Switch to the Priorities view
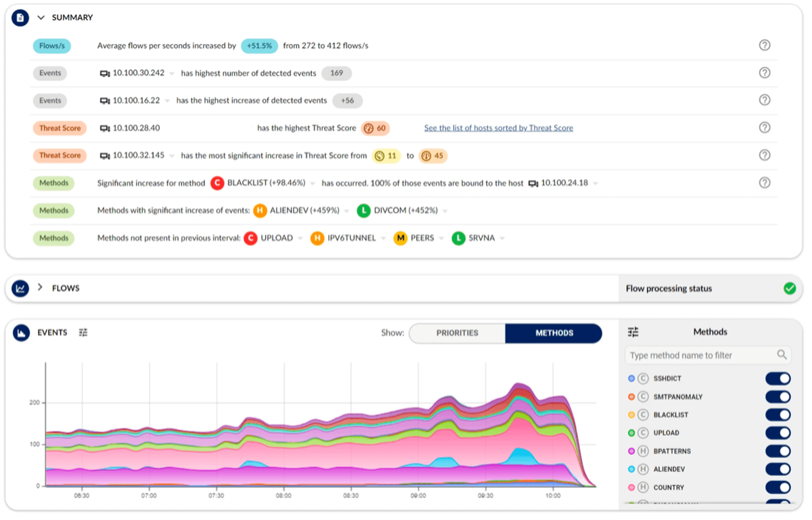 pyautogui.click(x=457, y=333)
